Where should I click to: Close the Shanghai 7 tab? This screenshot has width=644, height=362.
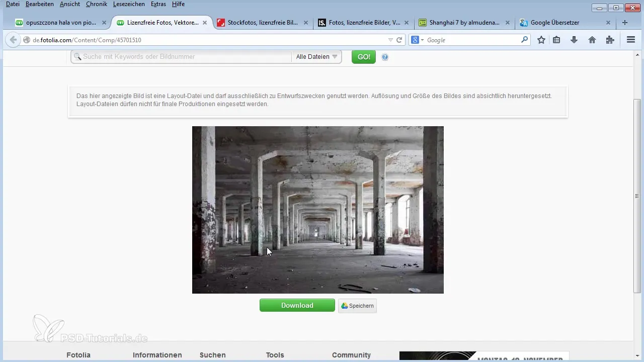508,23
